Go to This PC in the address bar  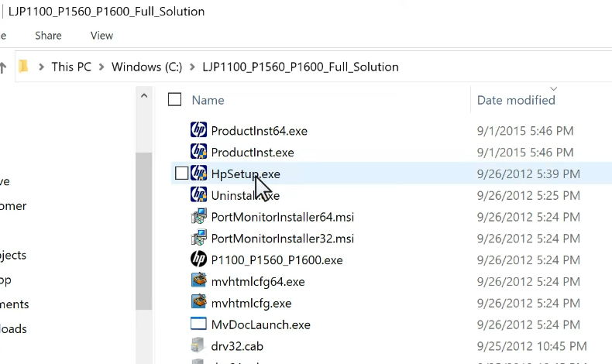pos(71,67)
